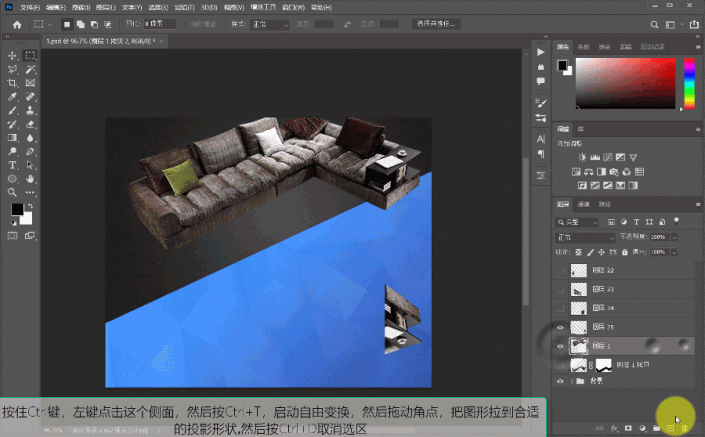Viewport: 705px width, 437px height.
Task: Select the Brush tool in the toolbox
Action: (12, 110)
